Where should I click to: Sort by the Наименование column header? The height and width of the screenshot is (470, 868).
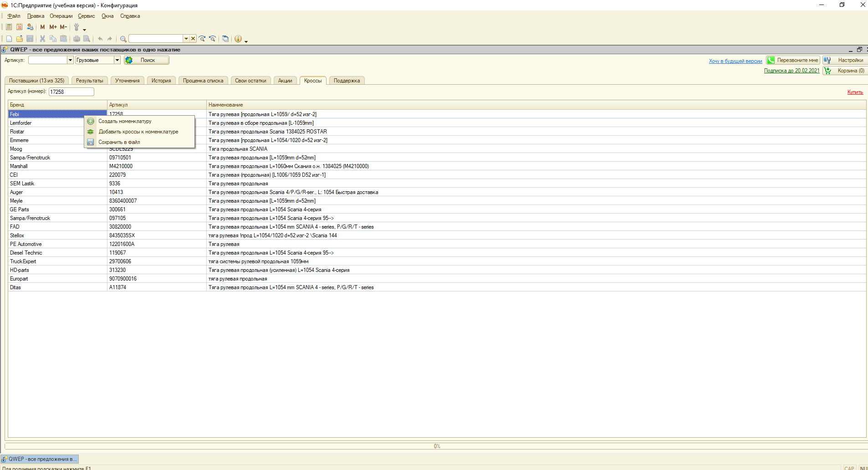pyautogui.click(x=536, y=105)
